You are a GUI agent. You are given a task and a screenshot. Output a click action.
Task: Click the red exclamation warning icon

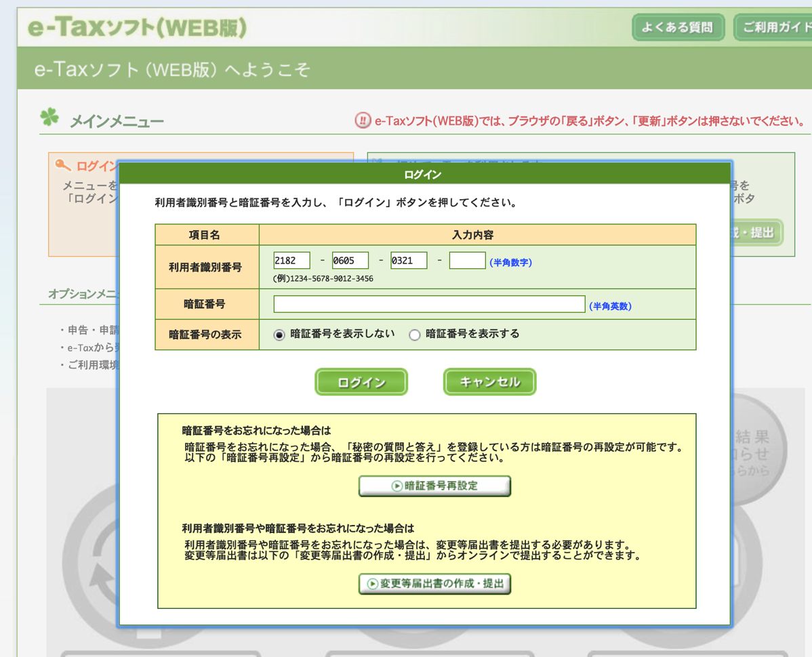coord(363,121)
